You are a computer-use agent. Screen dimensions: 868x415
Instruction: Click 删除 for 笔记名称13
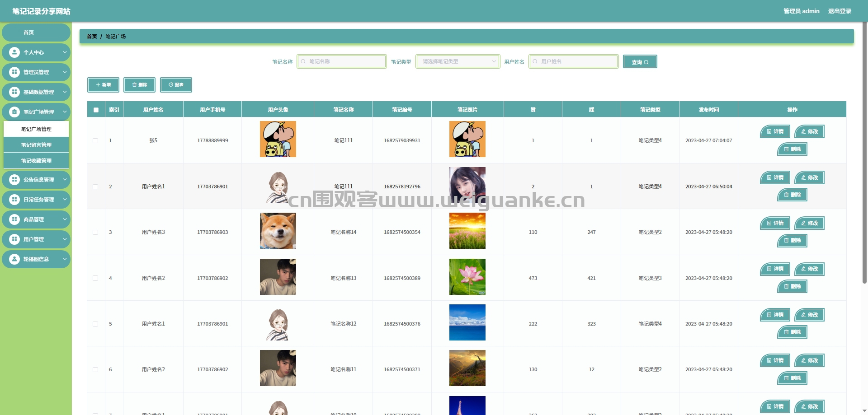tap(792, 286)
